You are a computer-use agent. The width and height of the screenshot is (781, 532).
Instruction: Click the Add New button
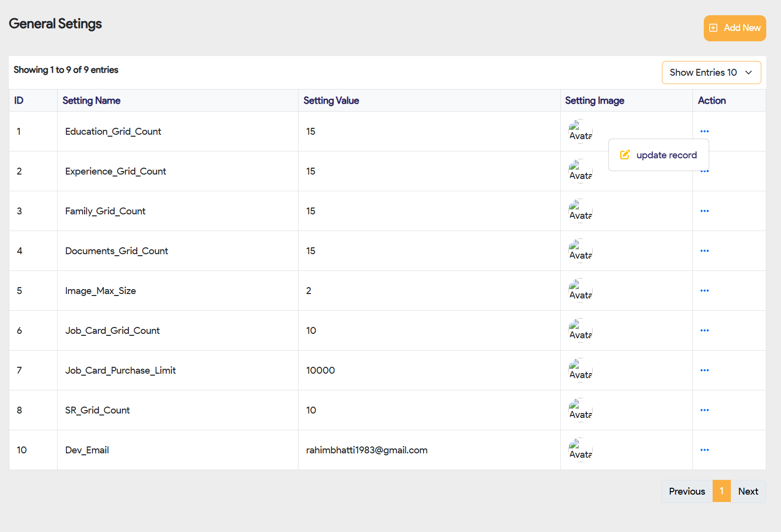click(x=734, y=28)
